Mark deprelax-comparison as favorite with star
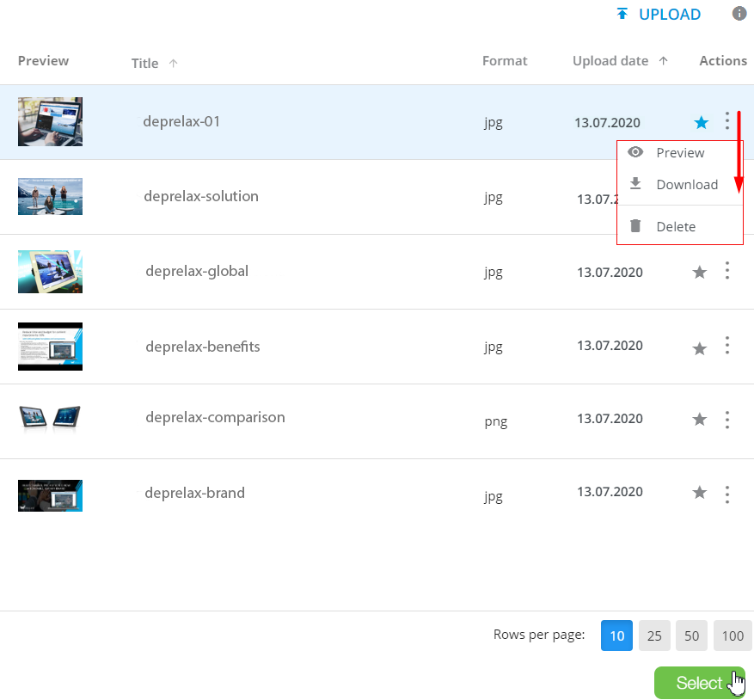This screenshot has width=754, height=700. [700, 420]
